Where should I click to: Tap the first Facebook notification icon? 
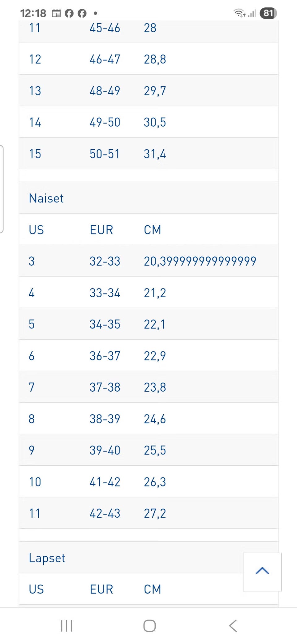(69, 13)
